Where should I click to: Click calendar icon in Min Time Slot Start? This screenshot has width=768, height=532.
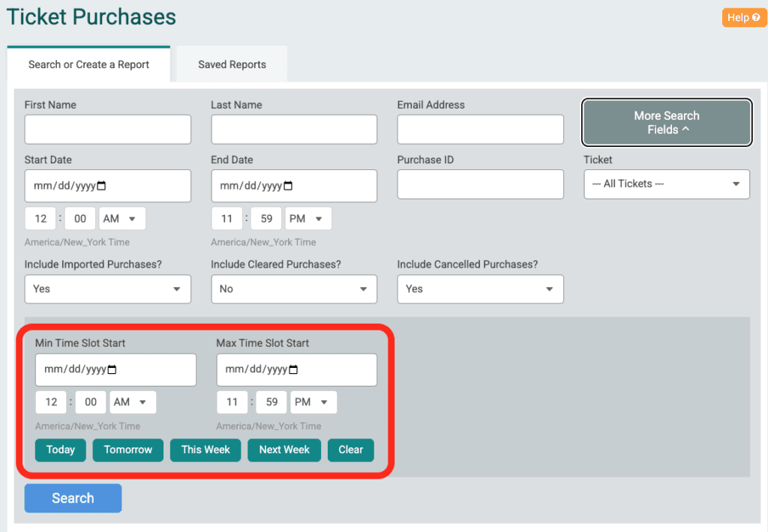(x=112, y=369)
